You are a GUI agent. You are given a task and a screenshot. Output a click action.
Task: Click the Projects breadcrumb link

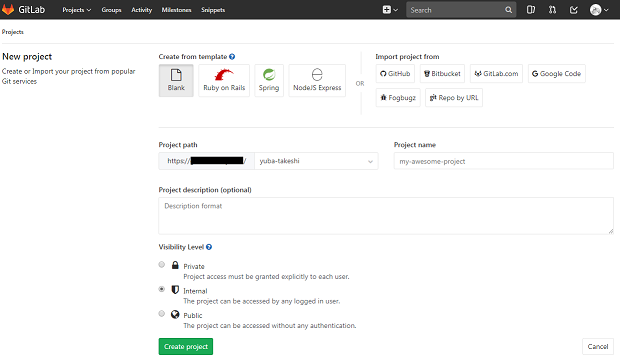pos(13,32)
